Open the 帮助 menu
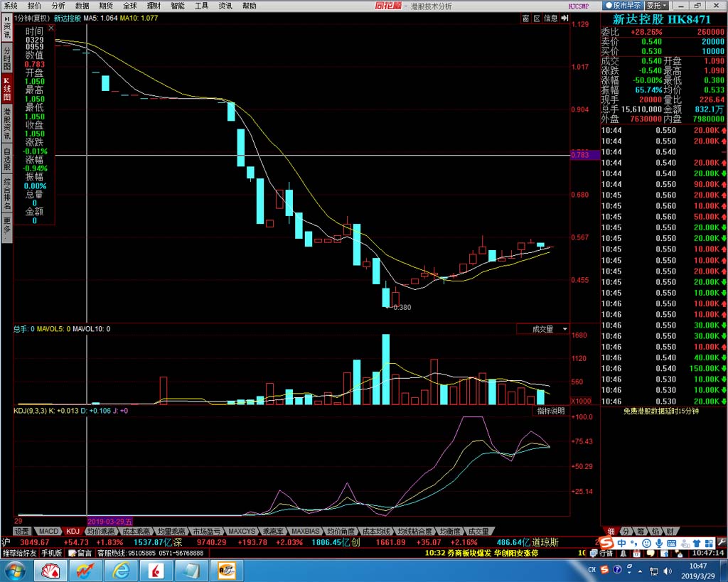The width and height of the screenshot is (728, 582). pos(250,6)
